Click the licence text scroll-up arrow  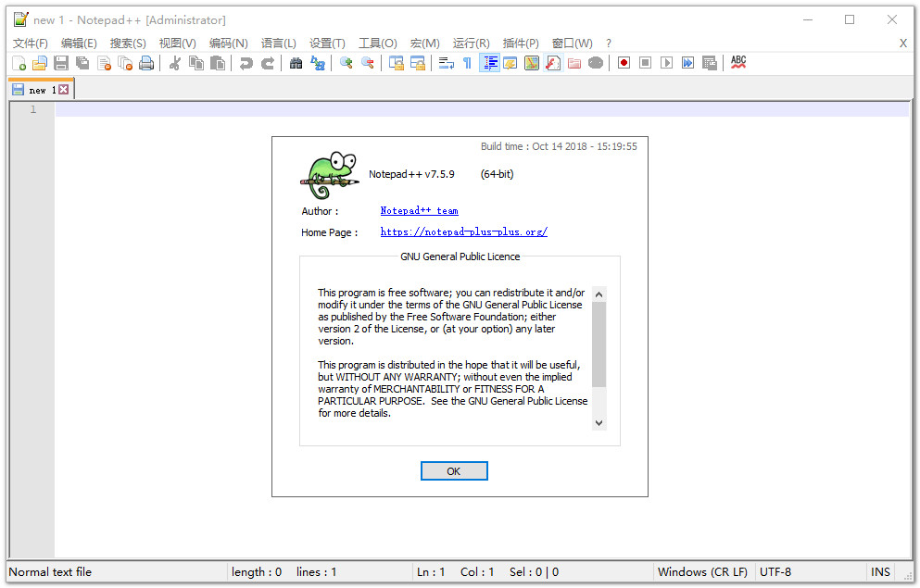(x=599, y=294)
